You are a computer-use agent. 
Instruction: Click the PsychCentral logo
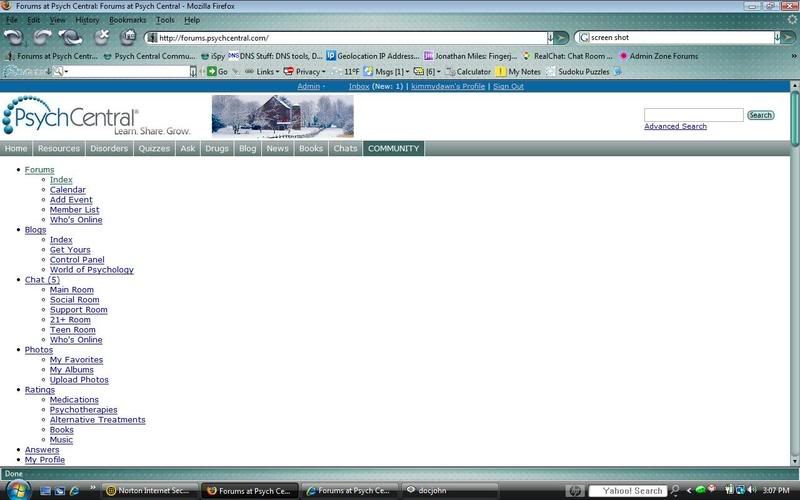(96, 116)
